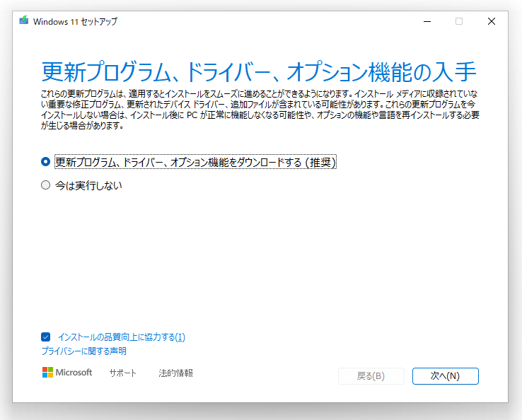Click the Microsoft logo
522x420 pixels.
[x=67, y=373]
